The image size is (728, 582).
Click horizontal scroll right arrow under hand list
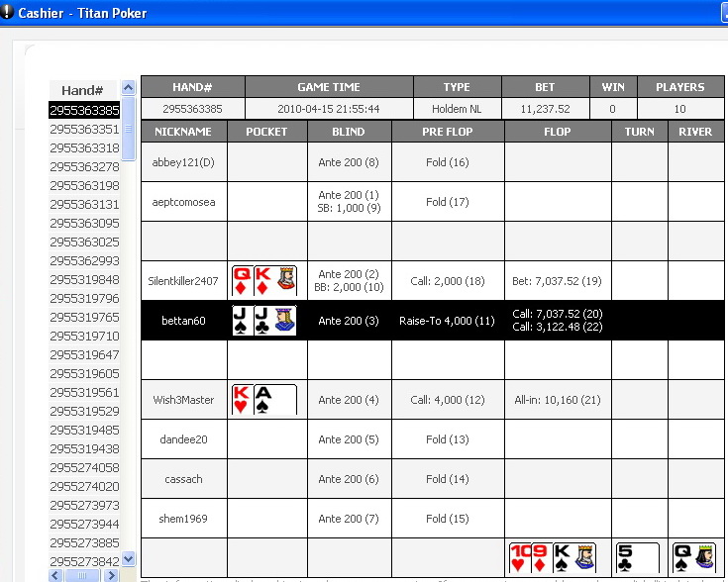[x=111, y=576]
